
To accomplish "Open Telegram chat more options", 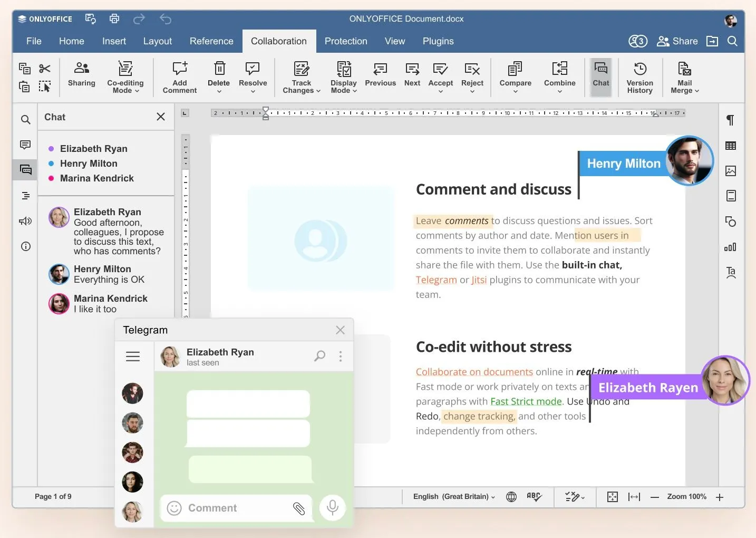I will 341,357.
